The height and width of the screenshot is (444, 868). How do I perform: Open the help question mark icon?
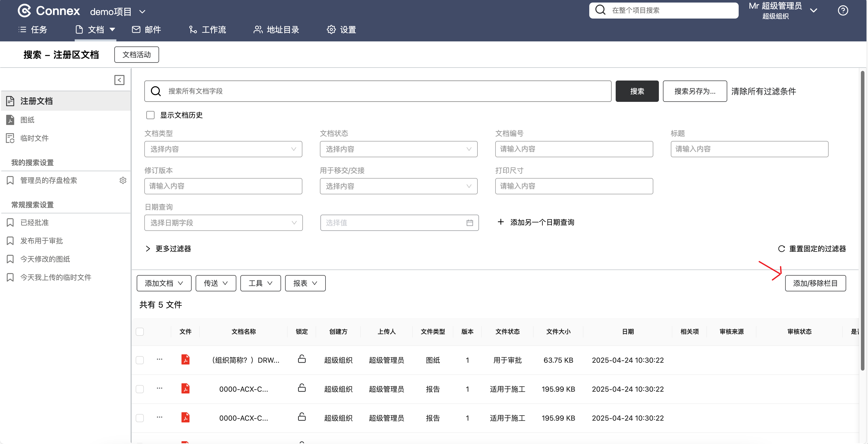click(x=843, y=11)
